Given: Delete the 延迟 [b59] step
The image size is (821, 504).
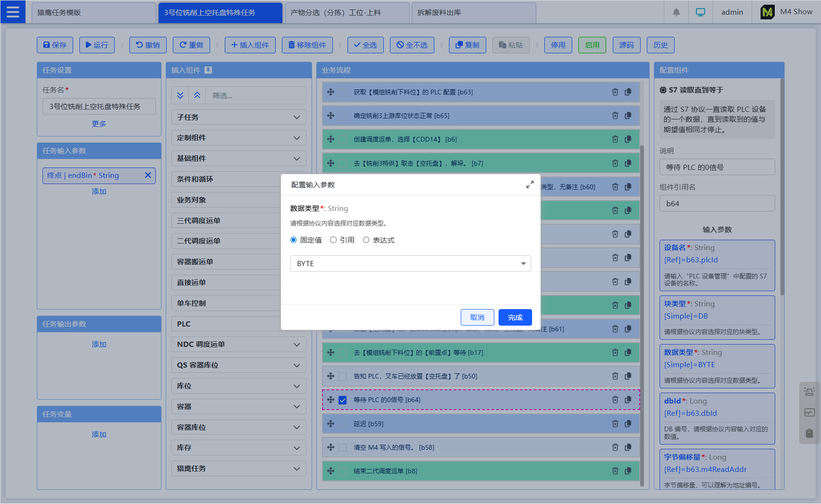Looking at the screenshot, I should (615, 424).
